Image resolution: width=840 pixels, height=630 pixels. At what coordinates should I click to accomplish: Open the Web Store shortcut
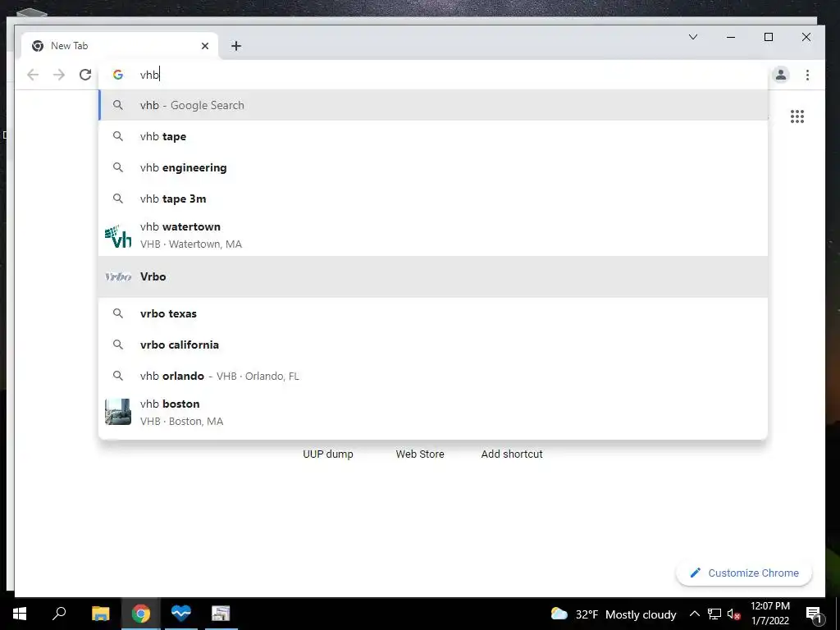click(420, 454)
